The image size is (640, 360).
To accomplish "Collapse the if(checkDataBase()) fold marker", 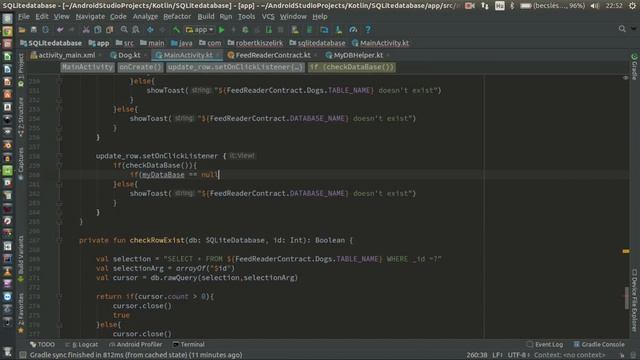I will click(59, 165).
